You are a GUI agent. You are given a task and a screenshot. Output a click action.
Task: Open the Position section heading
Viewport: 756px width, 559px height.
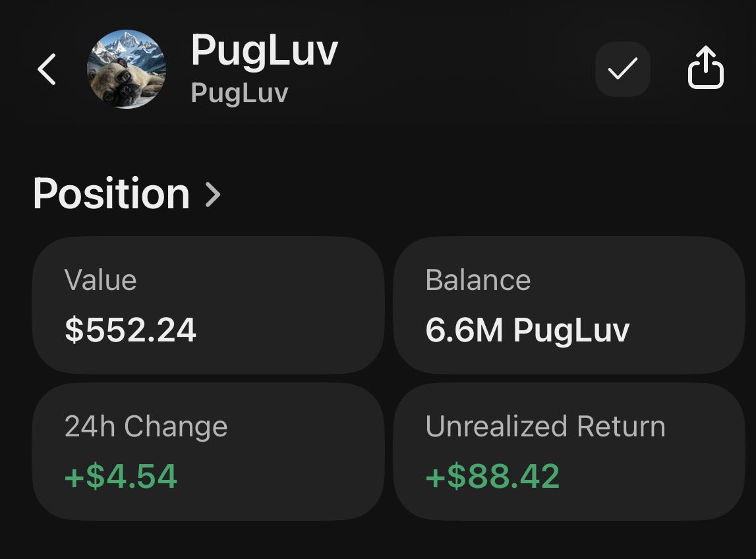[111, 194]
